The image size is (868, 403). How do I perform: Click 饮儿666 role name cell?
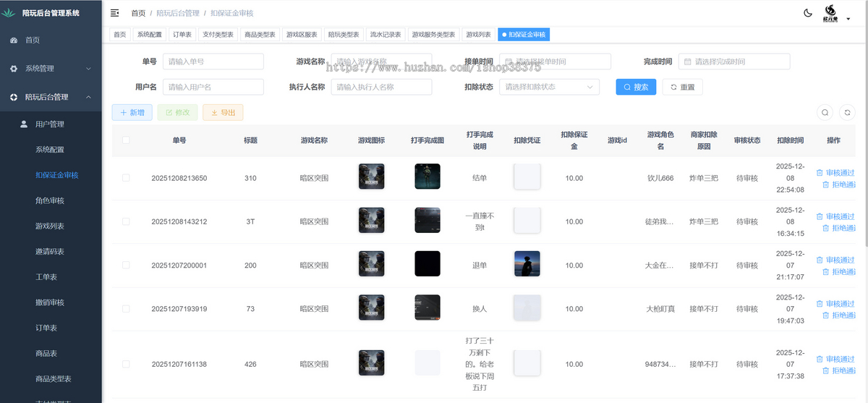(660, 178)
